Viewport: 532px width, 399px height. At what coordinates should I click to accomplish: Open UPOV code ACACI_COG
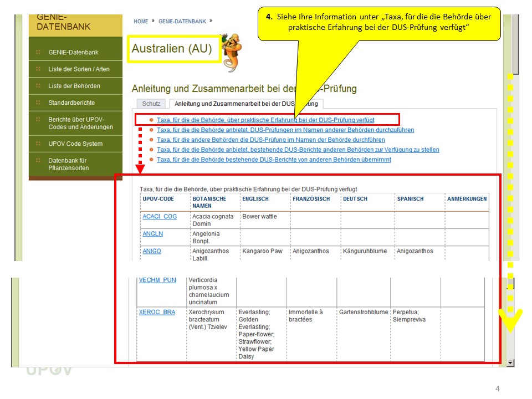160,217
